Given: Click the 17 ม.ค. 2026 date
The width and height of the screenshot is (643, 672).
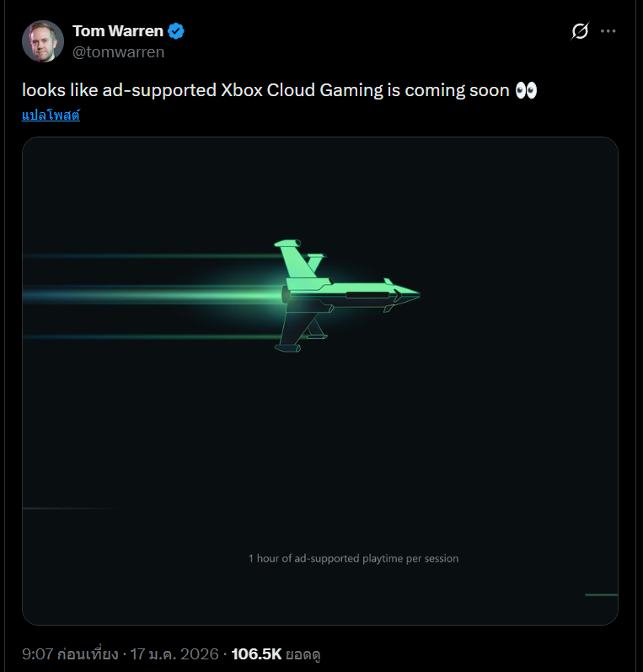Looking at the screenshot, I should tap(174, 653).
